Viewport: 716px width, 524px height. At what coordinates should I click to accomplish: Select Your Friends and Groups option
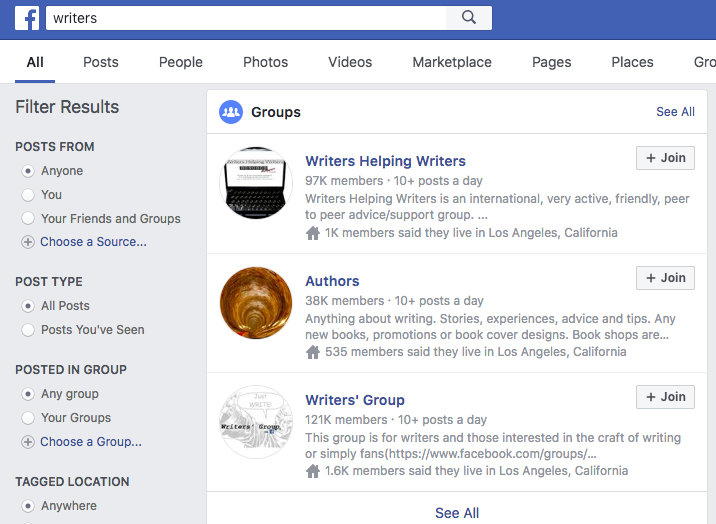tap(28, 219)
